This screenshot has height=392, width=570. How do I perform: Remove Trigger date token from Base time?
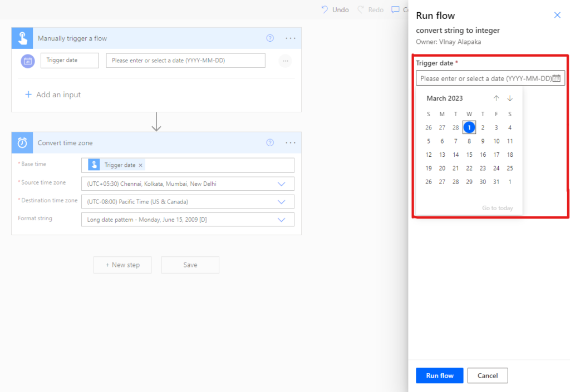141,165
